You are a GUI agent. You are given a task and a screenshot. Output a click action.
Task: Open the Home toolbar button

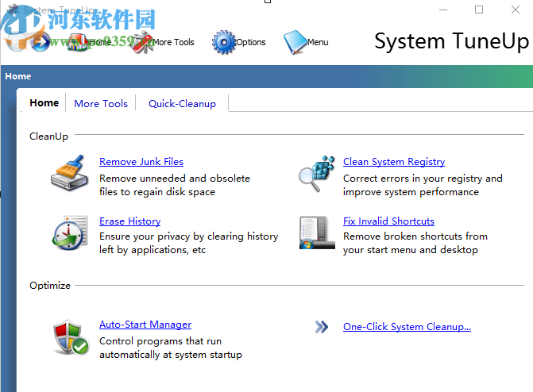(x=90, y=43)
